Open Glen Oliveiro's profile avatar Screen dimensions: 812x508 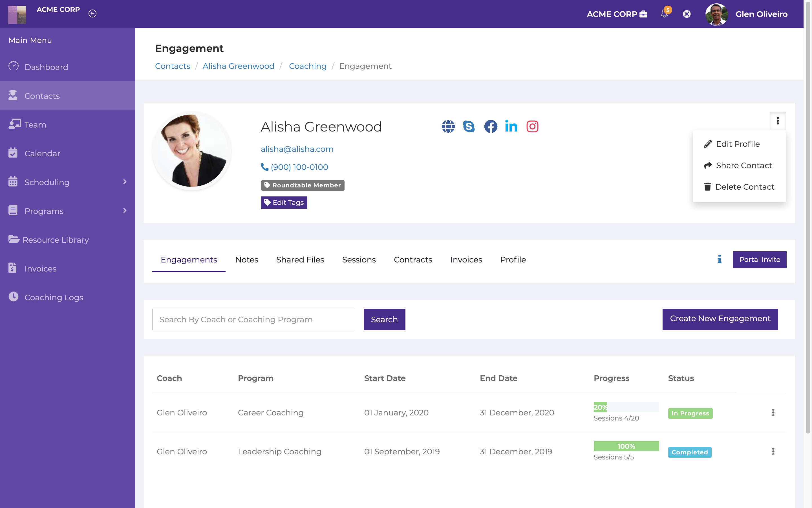716,14
